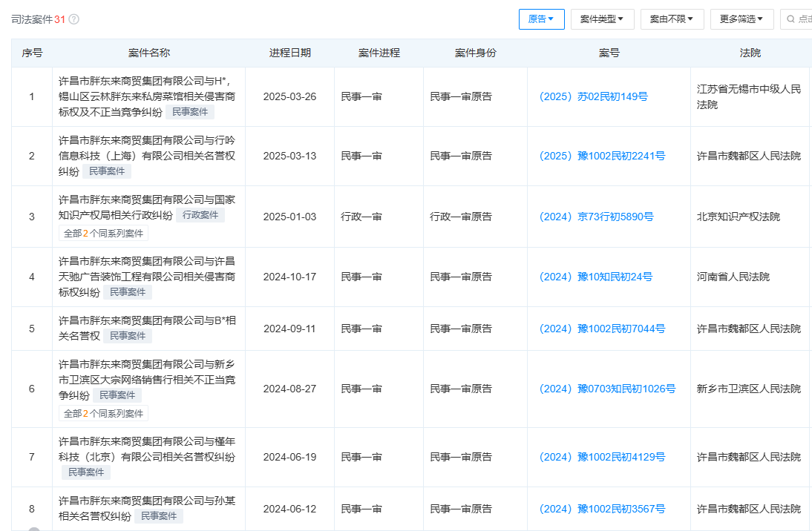Viewport: 812px width, 531px height.
Task: Click the search magnifier icon
Action: (790, 19)
